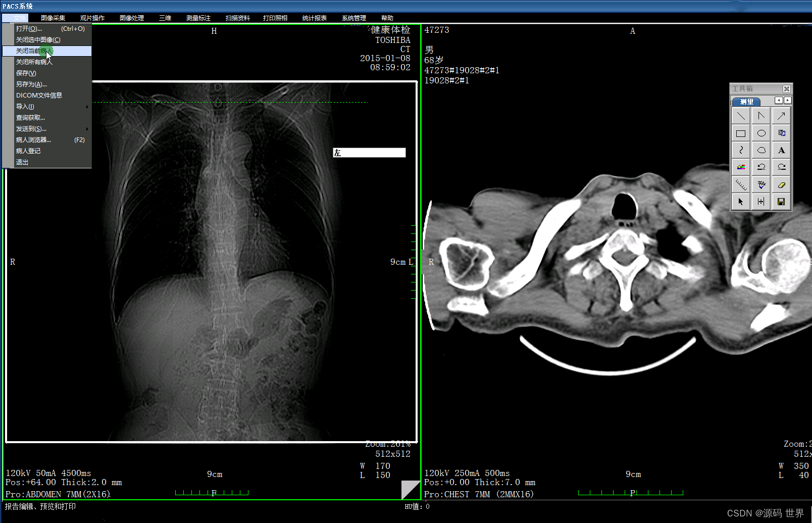
Task: Select the freehand curve tool
Action: (741, 150)
